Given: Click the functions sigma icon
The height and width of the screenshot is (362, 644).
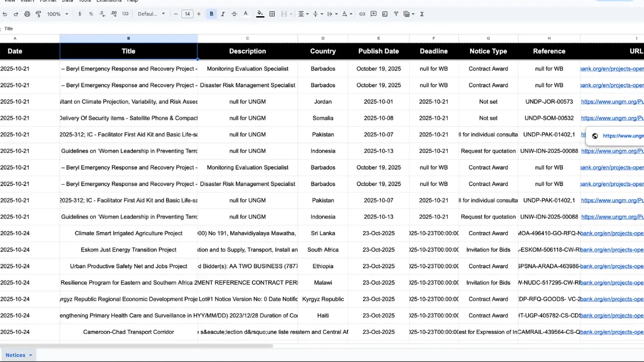Looking at the screenshot, I should click(x=422, y=14).
